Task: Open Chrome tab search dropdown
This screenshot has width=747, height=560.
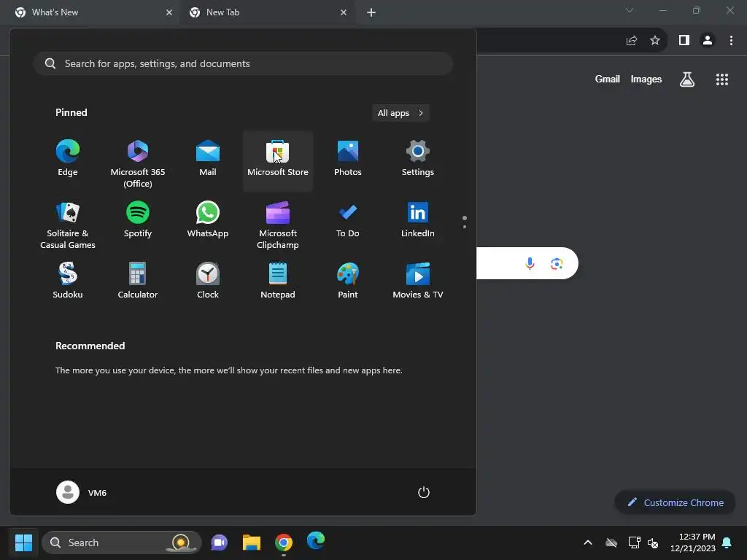Action: (630, 10)
